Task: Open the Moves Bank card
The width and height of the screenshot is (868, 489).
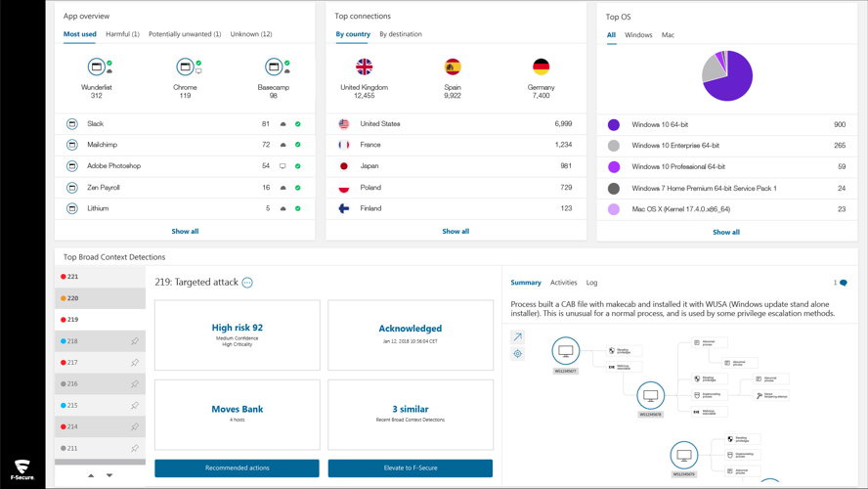Action: (x=237, y=415)
